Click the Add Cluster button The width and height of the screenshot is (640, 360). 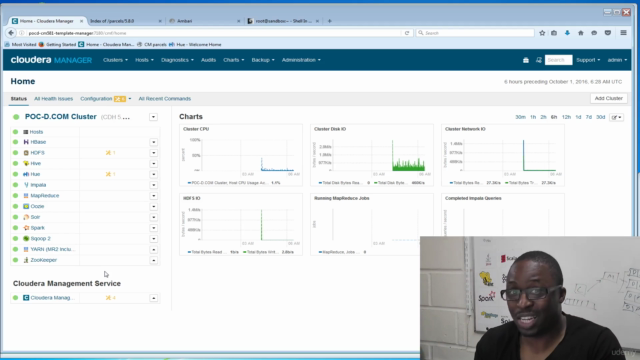pos(609,98)
